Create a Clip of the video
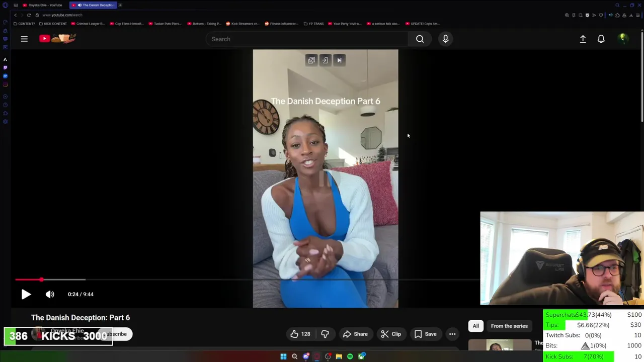Viewport: 644px width, 362px height. pos(391,334)
